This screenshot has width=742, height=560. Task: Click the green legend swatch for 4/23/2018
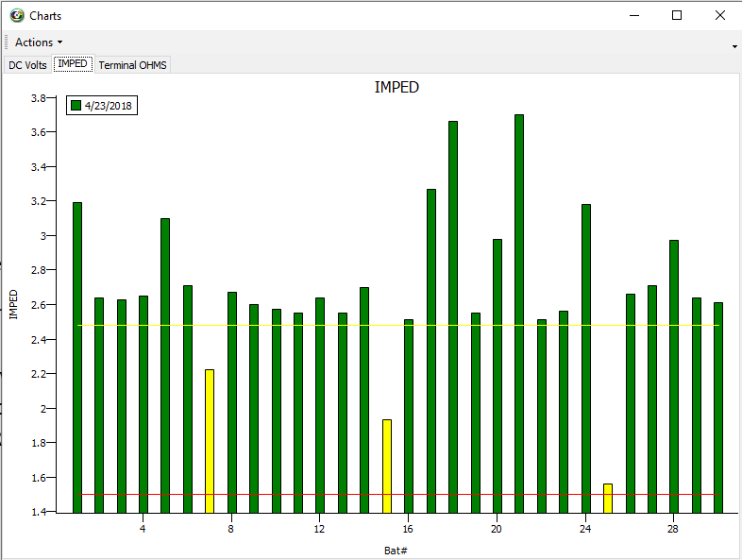[76, 106]
